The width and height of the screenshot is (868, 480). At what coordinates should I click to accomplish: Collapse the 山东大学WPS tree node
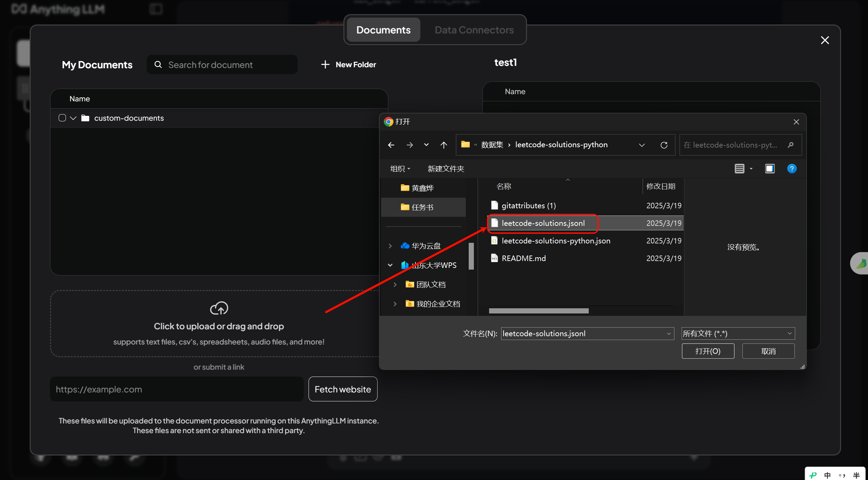[x=390, y=265]
